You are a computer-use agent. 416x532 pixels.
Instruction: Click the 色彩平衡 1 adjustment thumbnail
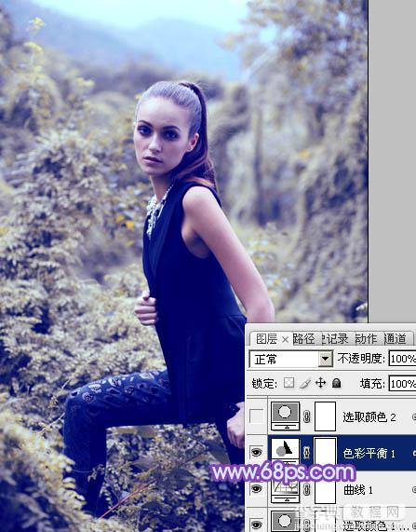(x=285, y=452)
